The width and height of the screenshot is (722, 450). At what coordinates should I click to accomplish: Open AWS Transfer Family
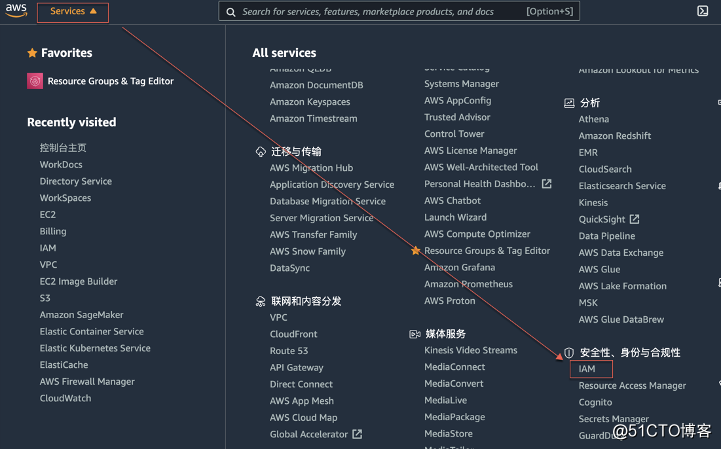(314, 235)
